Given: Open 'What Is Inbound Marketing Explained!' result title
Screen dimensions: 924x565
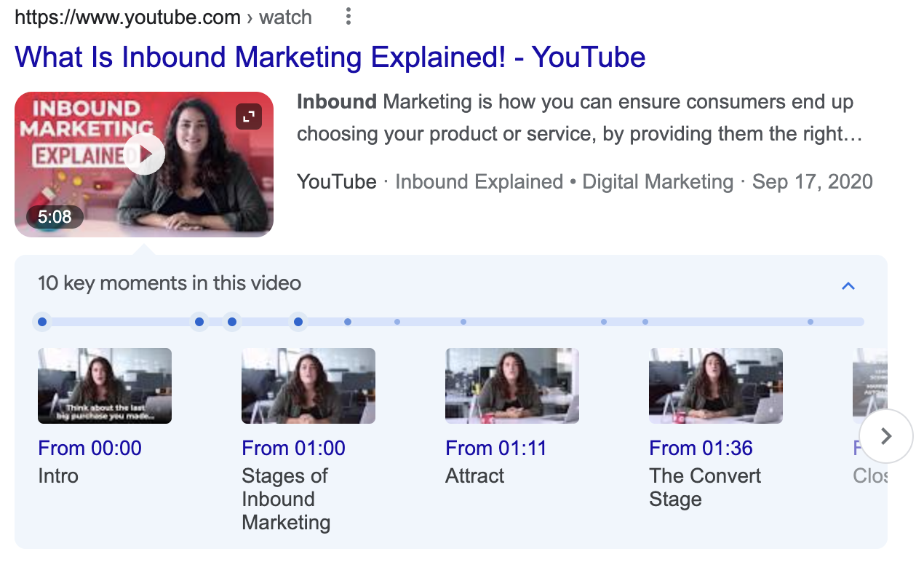Looking at the screenshot, I should pyautogui.click(x=330, y=57).
